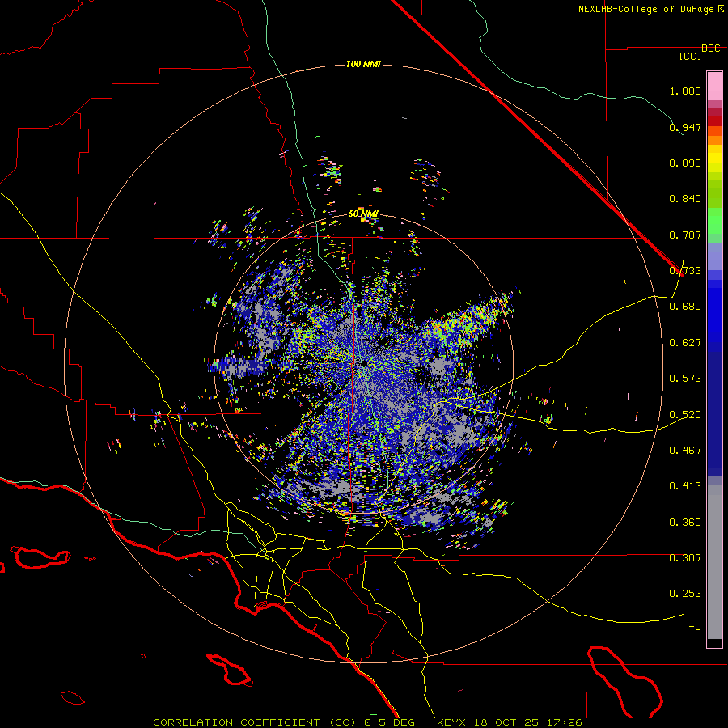The image size is (728, 728).
Task: Click the KEYX 18 OCT 25 17:26 timestamp
Action: point(509,722)
